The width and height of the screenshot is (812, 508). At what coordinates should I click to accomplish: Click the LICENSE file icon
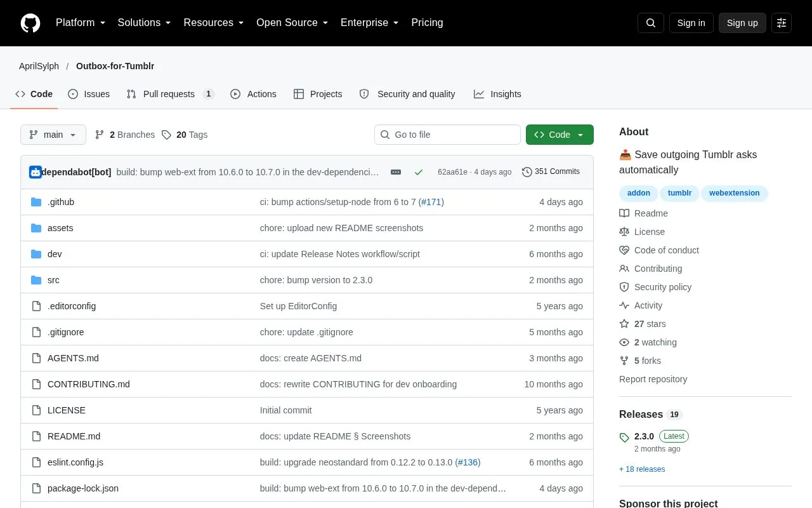[x=36, y=410]
